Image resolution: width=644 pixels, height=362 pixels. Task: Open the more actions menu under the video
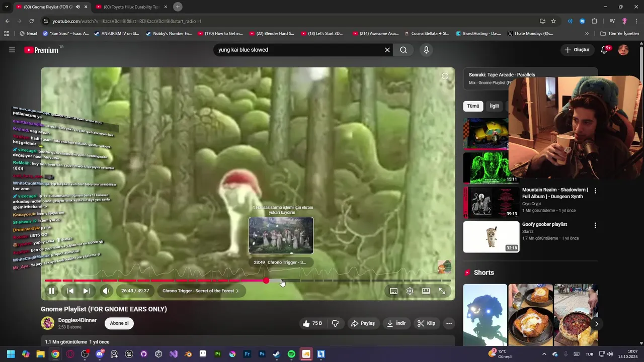click(449, 323)
